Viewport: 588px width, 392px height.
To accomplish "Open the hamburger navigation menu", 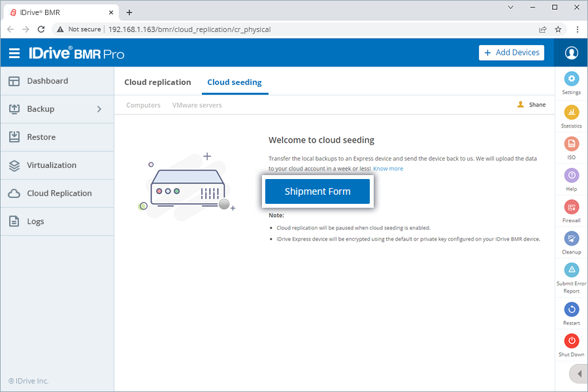I will [16, 54].
